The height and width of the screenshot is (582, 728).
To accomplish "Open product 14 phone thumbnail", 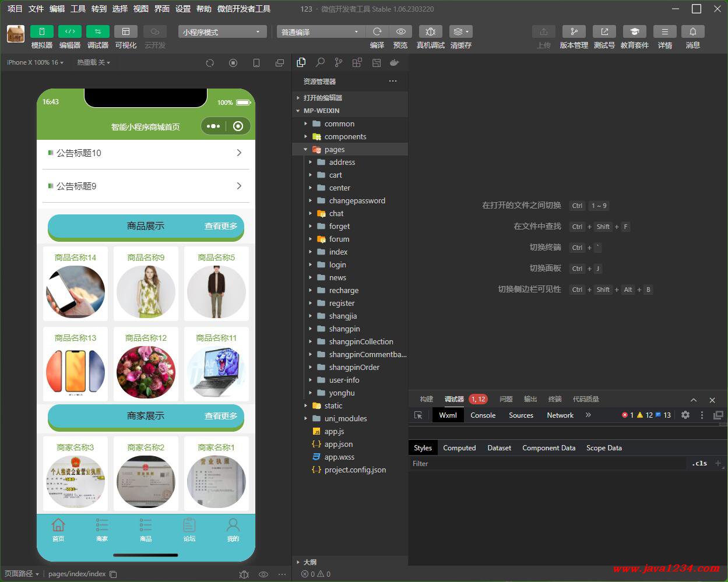I will 76,292.
